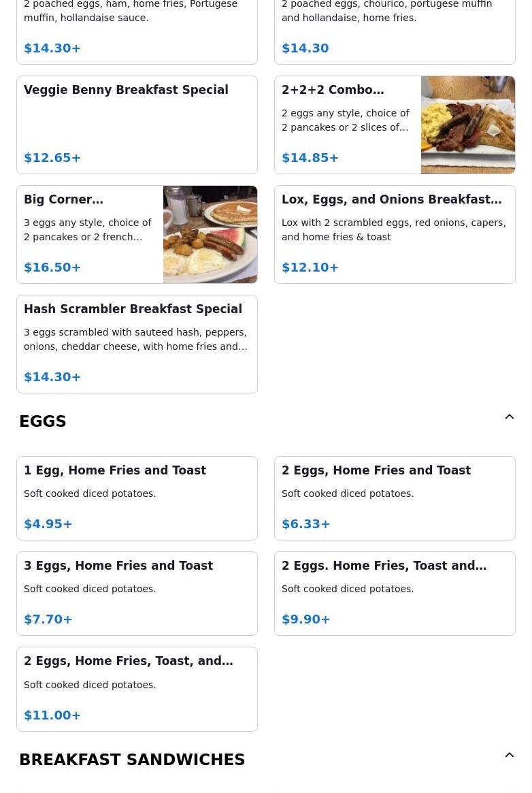Click the $16.50+ price on Big Corner
The height and width of the screenshot is (793, 532).
point(52,267)
